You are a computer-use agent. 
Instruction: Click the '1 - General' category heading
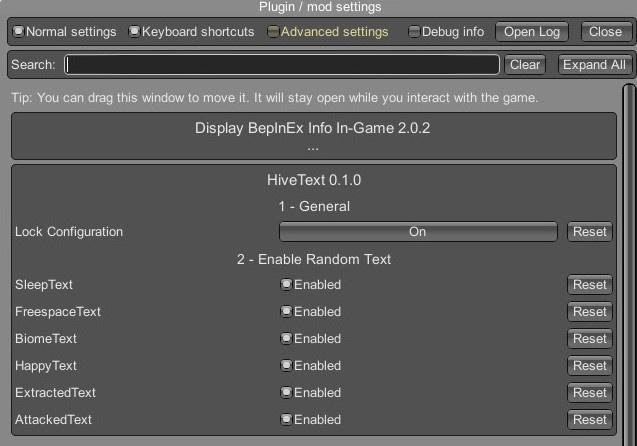click(314, 206)
